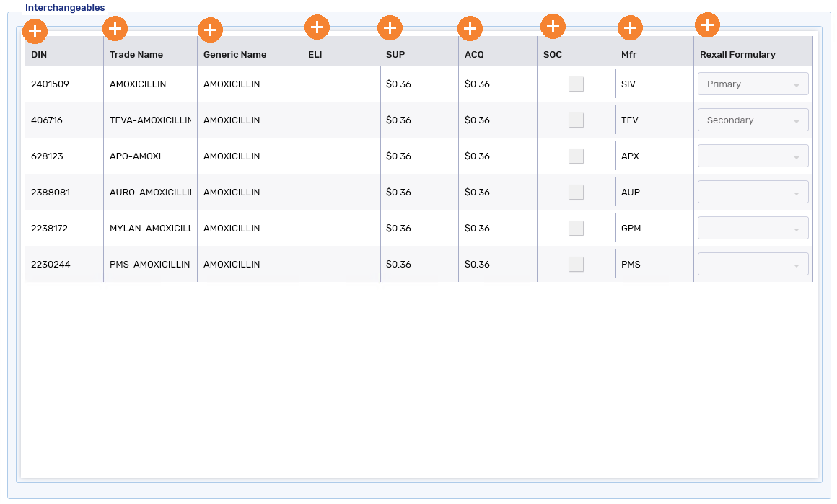The width and height of the screenshot is (837, 504).
Task: Click the orange plus above ACQ column
Action: [470, 29]
